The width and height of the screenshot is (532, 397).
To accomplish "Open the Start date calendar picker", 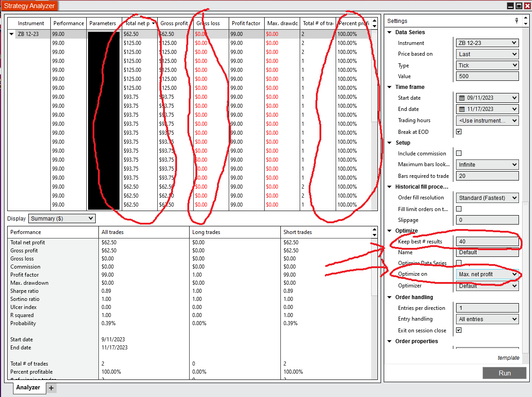I will [462, 98].
